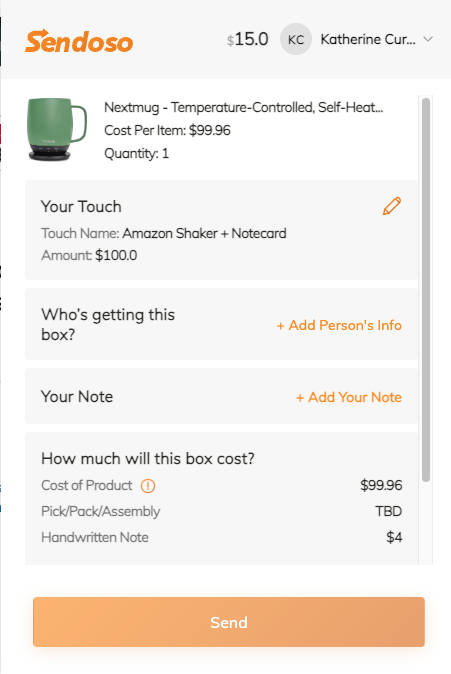Click the Send button

click(229, 622)
